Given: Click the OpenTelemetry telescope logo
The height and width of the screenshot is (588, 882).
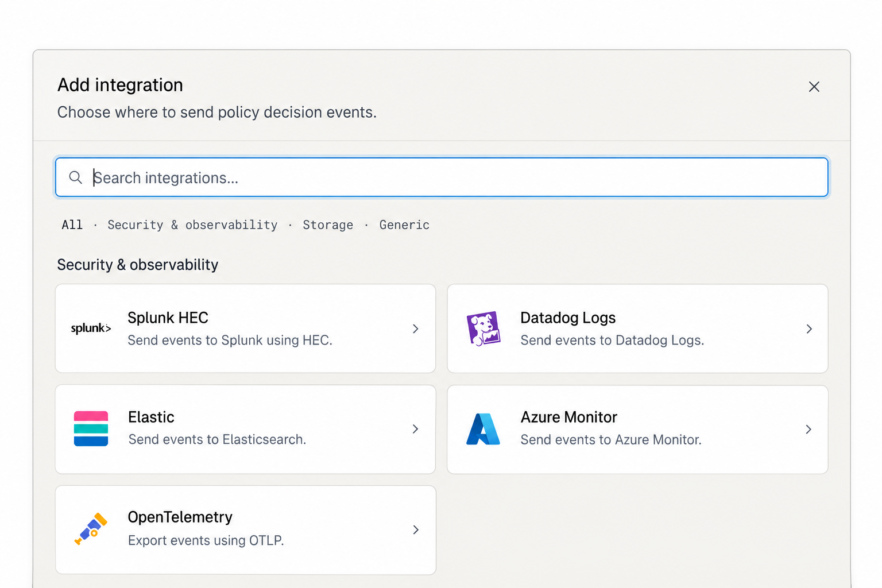Looking at the screenshot, I should [x=91, y=529].
